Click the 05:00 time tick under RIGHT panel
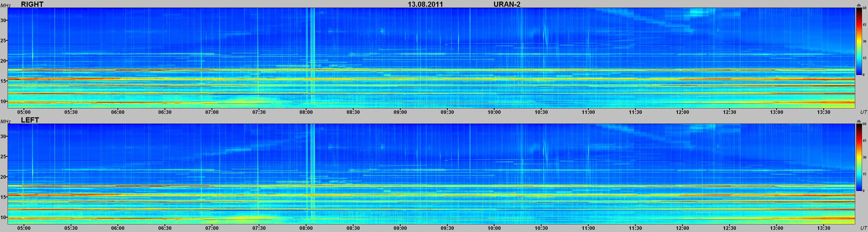 [24, 112]
